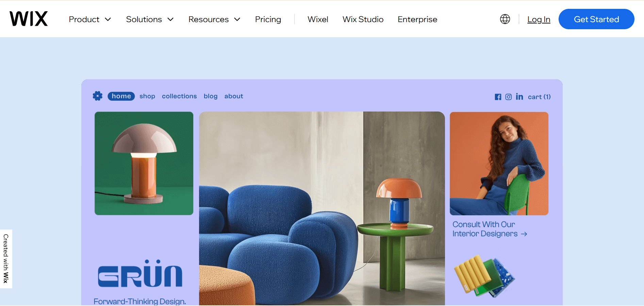The width and height of the screenshot is (644, 306).
Task: Expand the Solutions dropdown menu
Action: click(x=150, y=19)
